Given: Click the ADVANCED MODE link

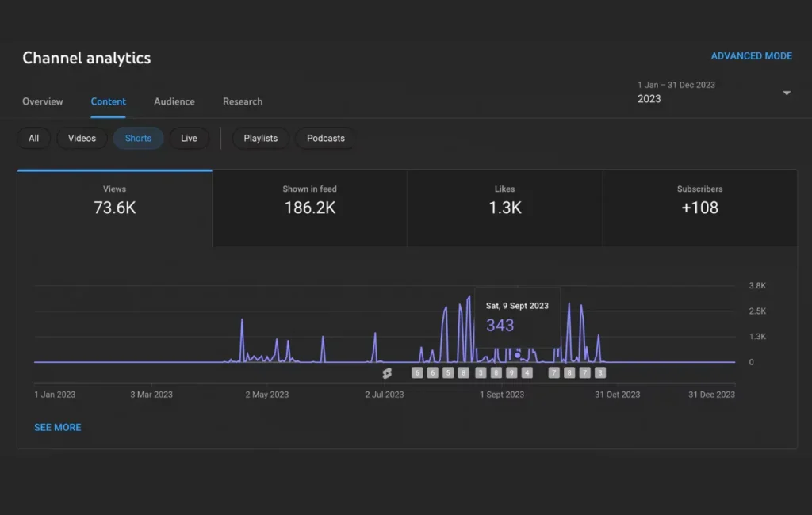Looking at the screenshot, I should tap(751, 56).
